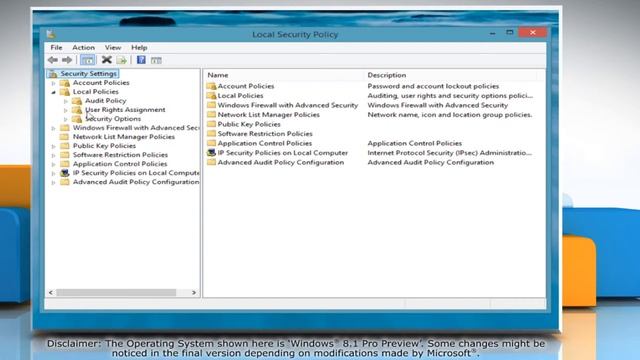The width and height of the screenshot is (640, 360).
Task: Select 'Windows Firewall with Advanced Security' list name
Action: pos(288,105)
